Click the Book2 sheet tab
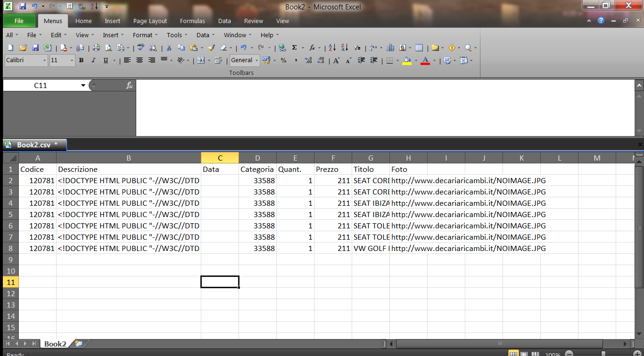 pos(55,344)
